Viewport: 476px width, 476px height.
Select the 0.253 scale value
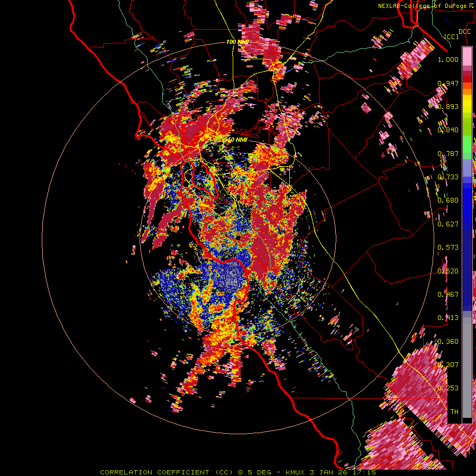(x=448, y=388)
